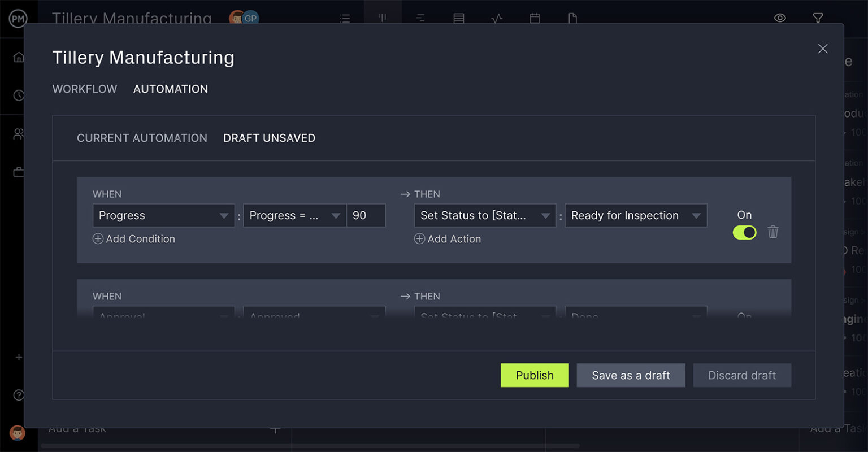
Task: Delete the Progress automation rule with trash icon
Action: pyautogui.click(x=772, y=232)
